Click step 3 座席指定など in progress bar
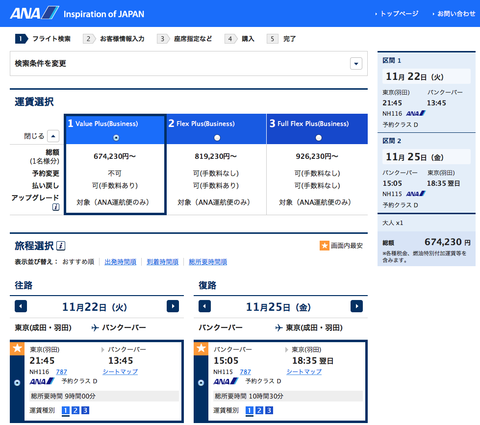 pos(184,39)
